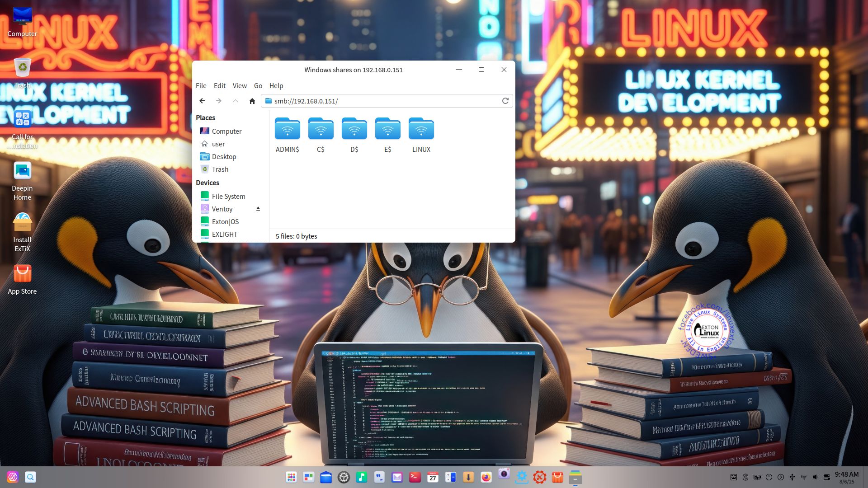Open the blue file manager in dock
Image resolution: width=868 pixels, height=488 pixels.
[326, 477]
